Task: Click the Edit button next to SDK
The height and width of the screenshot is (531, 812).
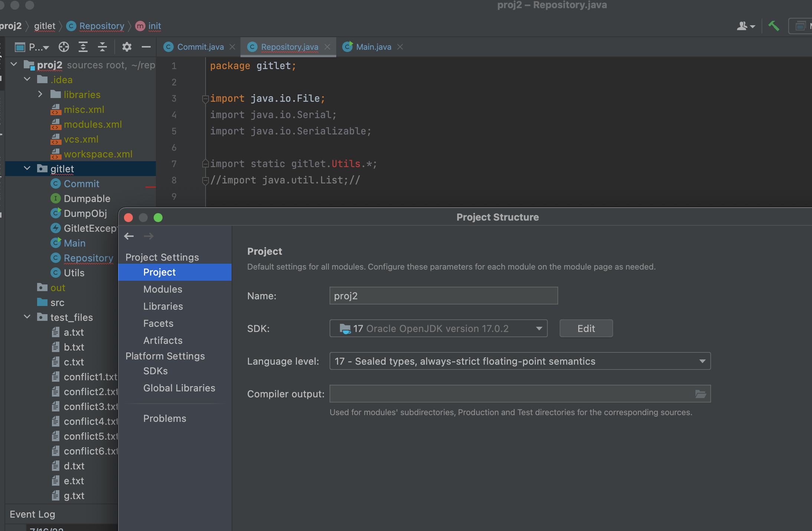Action: pyautogui.click(x=586, y=329)
